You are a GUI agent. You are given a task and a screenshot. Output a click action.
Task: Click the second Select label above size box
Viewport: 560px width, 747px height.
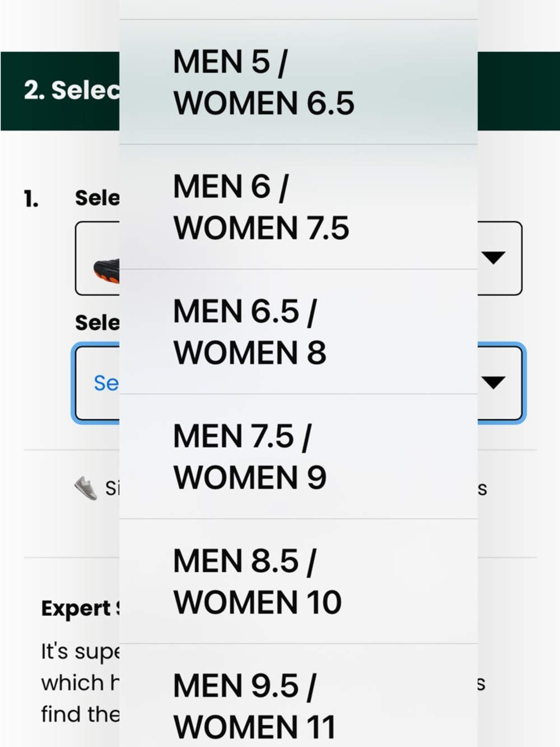(97, 323)
